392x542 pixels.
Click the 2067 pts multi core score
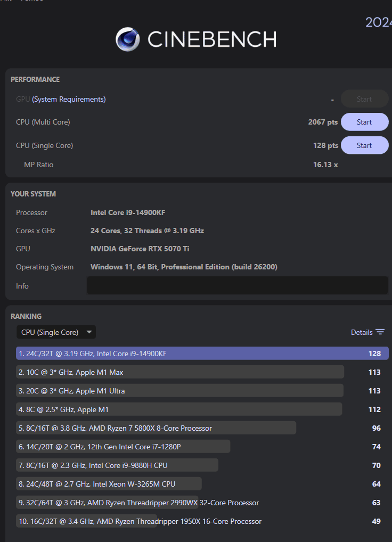coord(323,122)
